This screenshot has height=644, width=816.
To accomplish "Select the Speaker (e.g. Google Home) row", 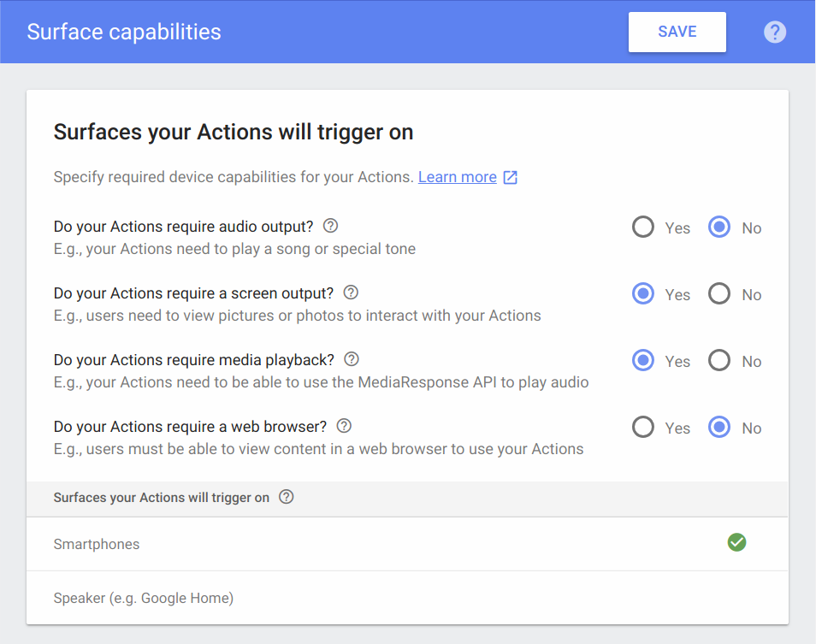I will (x=143, y=597).
